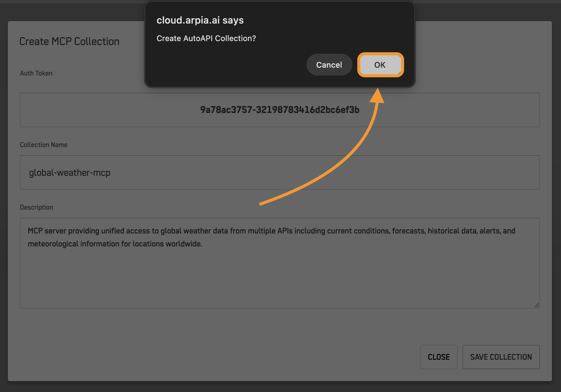Click the Description label
The image size is (561, 392).
(36, 207)
